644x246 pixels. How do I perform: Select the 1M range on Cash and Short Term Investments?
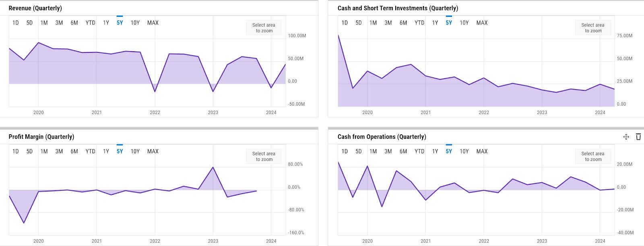coord(373,23)
